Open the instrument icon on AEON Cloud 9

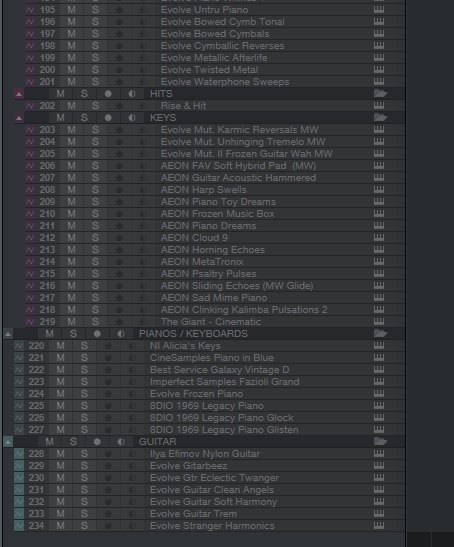(379, 238)
